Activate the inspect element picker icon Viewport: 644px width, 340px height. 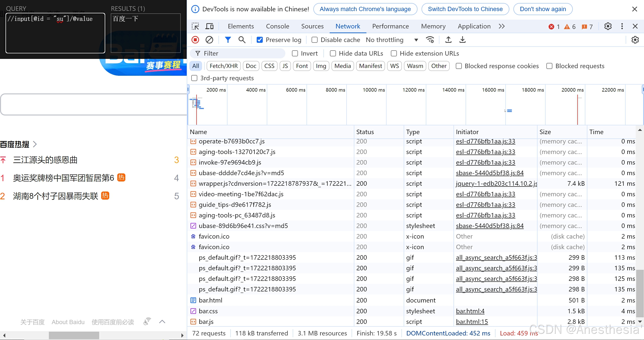pos(195,26)
